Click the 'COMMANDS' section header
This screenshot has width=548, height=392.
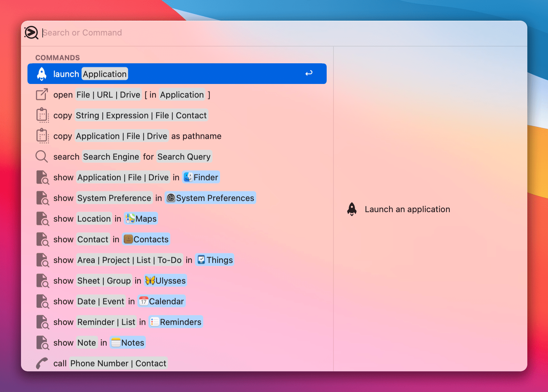point(58,57)
